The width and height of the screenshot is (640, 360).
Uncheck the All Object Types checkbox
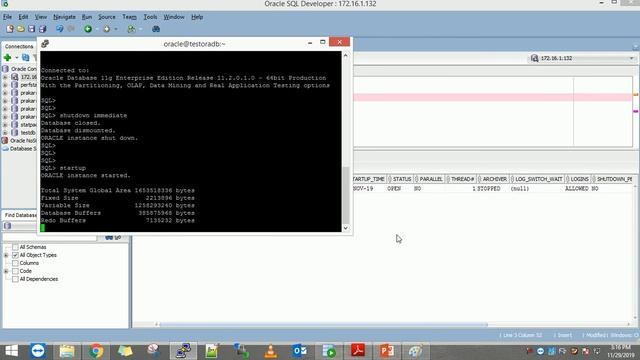[15, 255]
